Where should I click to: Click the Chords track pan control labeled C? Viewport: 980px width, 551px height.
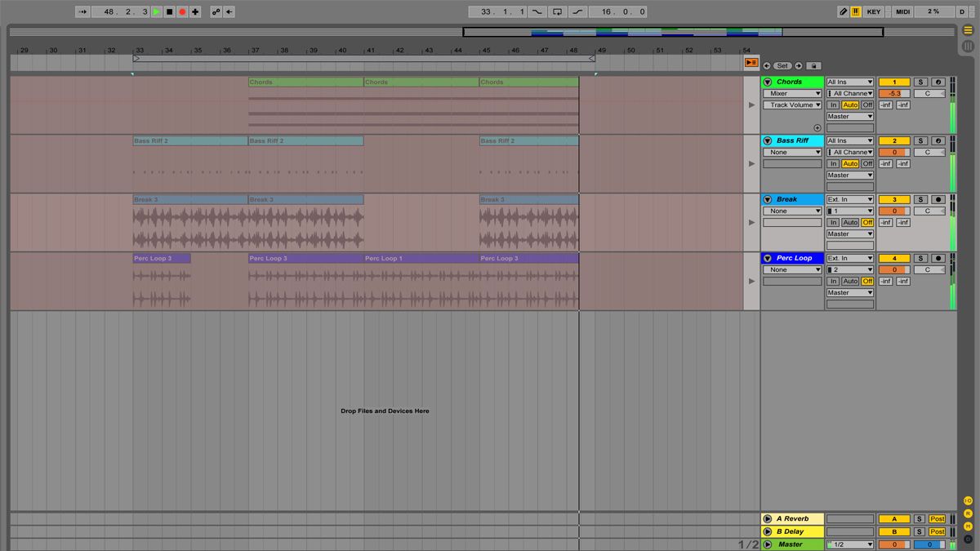tap(929, 93)
